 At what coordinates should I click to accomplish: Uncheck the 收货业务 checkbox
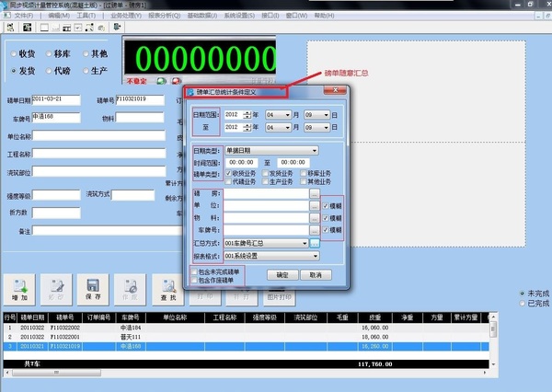pyautogui.click(x=228, y=172)
